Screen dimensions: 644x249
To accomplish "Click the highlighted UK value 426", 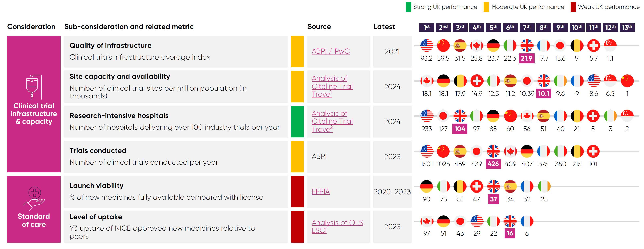I will (x=493, y=164).
